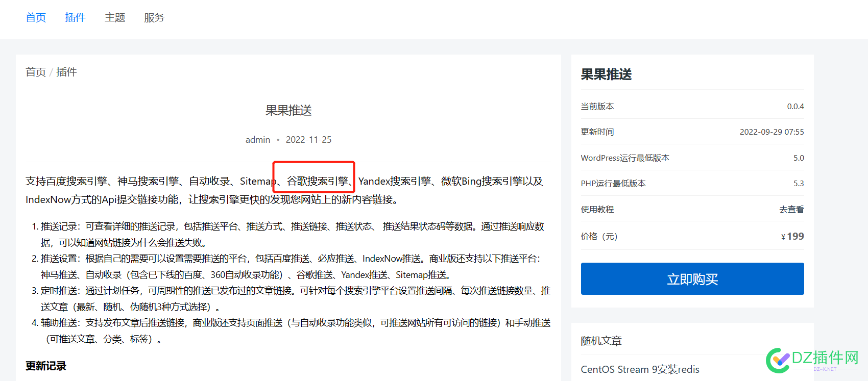Click the 价格（元）label

599,237
